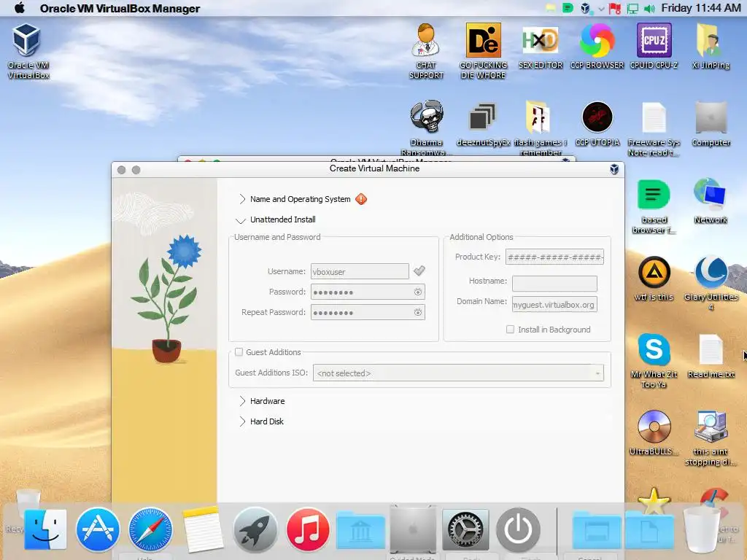The width and height of the screenshot is (747, 560).
Task: Click the red flag menu bar icon
Action: coord(615,9)
